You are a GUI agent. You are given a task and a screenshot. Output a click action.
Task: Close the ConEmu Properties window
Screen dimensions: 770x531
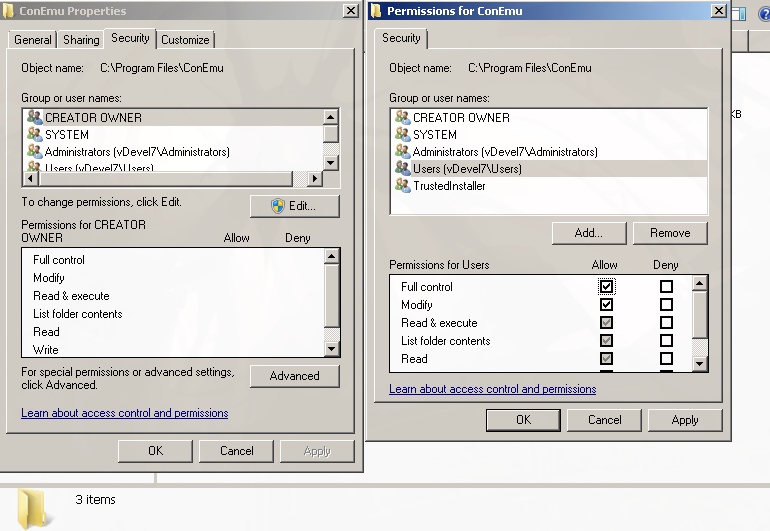[351, 11]
